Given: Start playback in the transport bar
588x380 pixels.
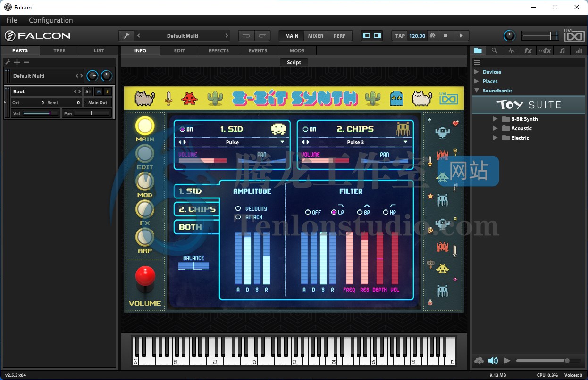Looking at the screenshot, I should [461, 36].
